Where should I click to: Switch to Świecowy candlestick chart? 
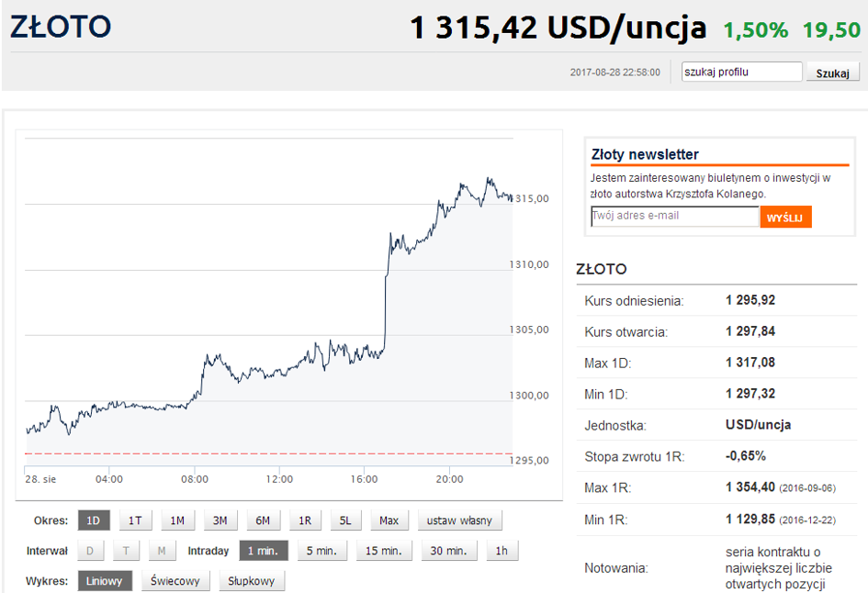[175, 581]
